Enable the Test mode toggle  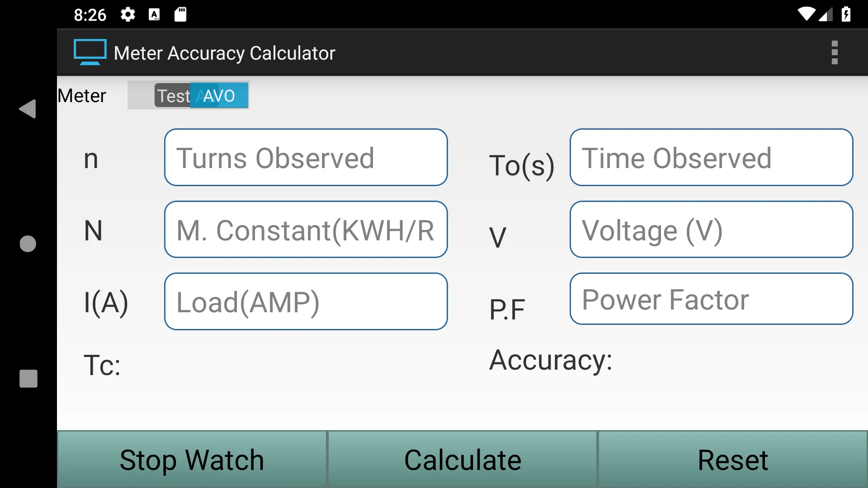coord(173,96)
